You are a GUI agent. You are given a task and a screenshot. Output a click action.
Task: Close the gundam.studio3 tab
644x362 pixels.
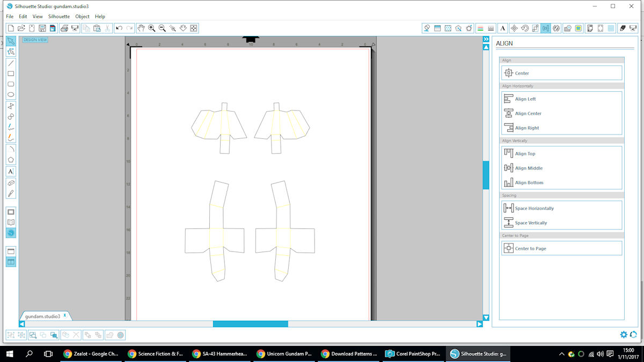click(x=65, y=316)
